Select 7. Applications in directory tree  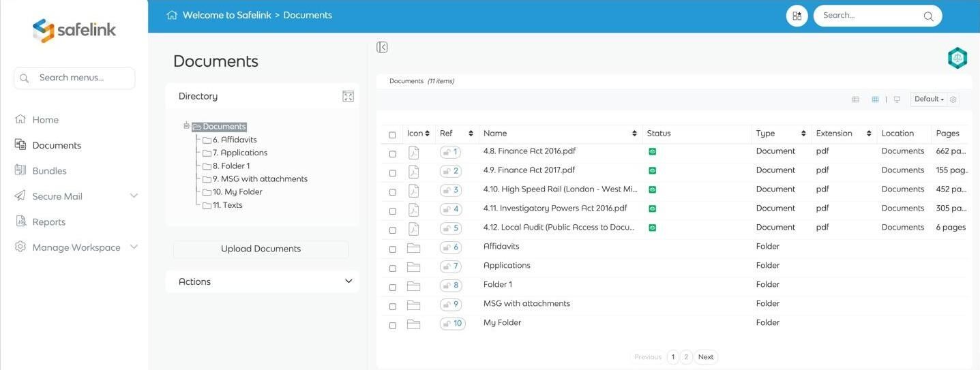click(239, 153)
